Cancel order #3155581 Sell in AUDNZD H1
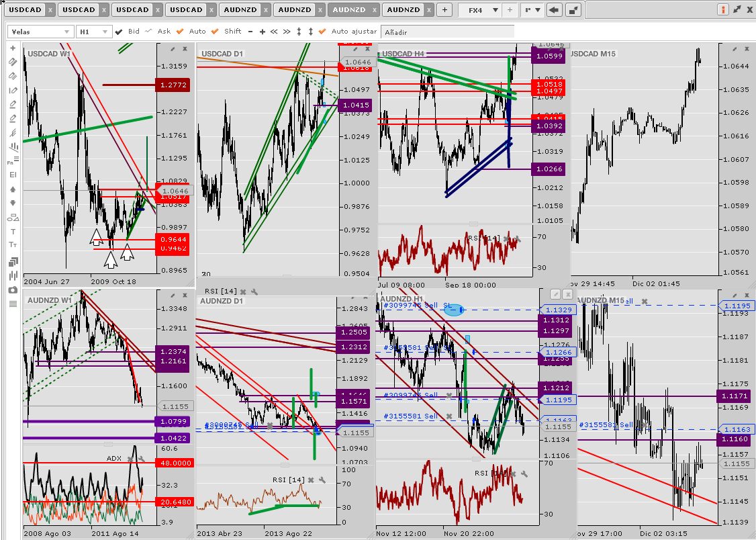The height and width of the screenshot is (540, 756). pyautogui.click(x=449, y=416)
